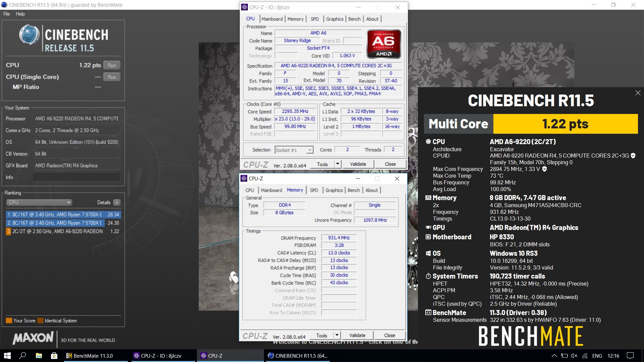Click the ENG language indicator in tray

point(597,356)
